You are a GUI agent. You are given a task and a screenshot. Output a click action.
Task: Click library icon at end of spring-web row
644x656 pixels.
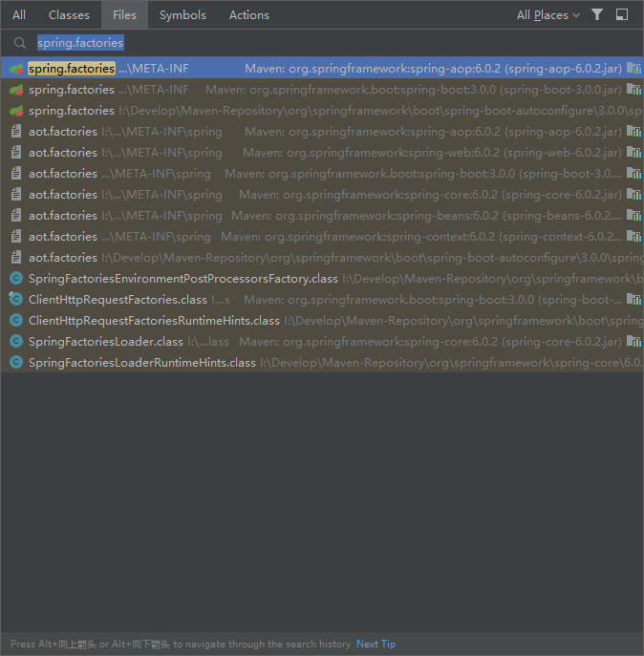[633, 152]
